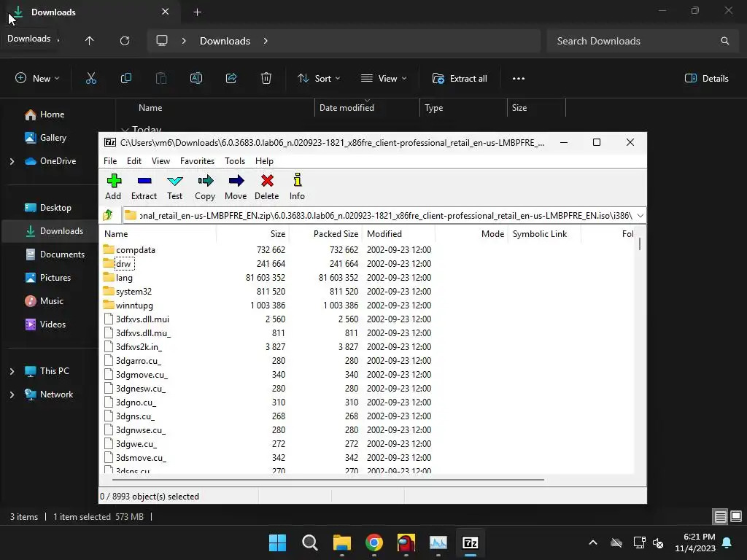Screen dimensions: 747x560
Task: Open the Sort dropdown in Explorer
Action: [319, 79]
